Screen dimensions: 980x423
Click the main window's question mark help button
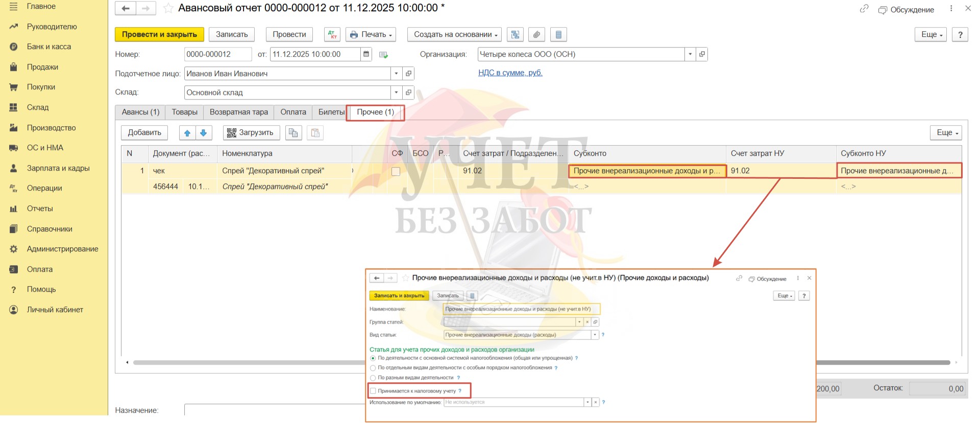(960, 35)
